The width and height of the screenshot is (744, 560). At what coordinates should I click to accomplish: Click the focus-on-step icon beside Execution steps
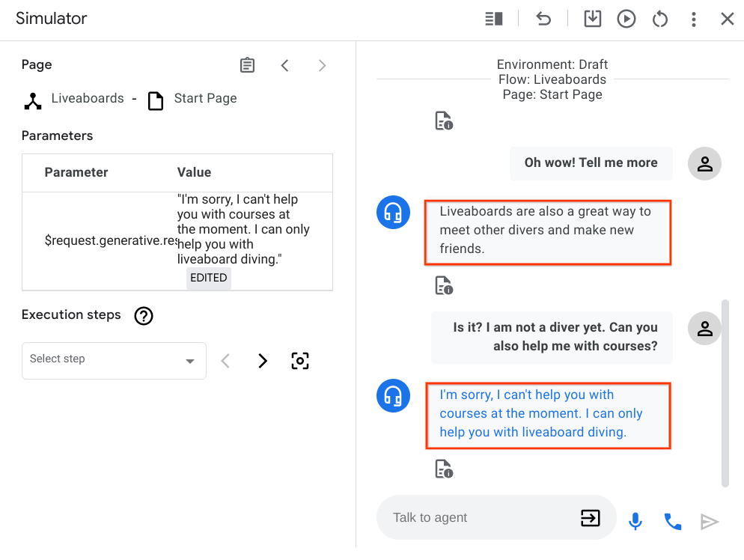[300, 361]
